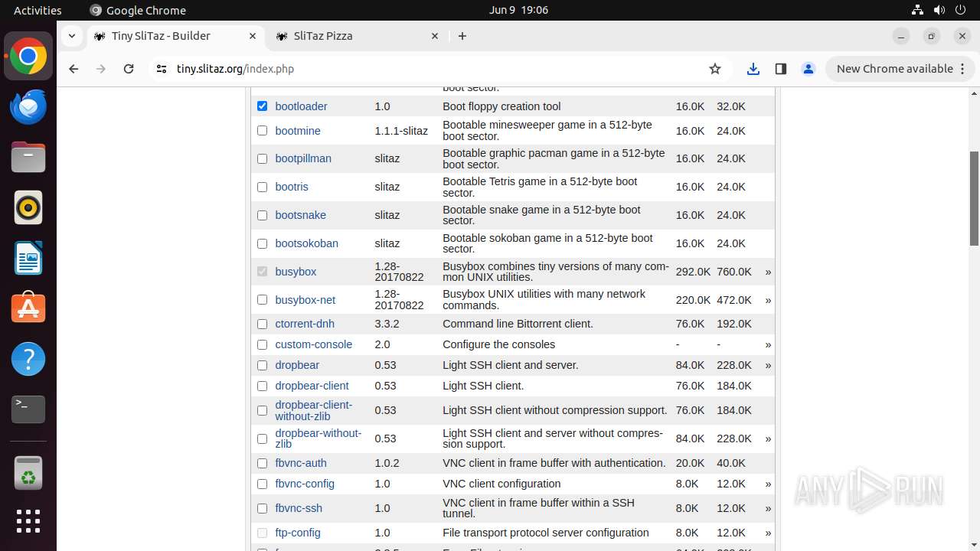Open Chrome downloads
Viewport: 980px width, 551px height.
753,69
